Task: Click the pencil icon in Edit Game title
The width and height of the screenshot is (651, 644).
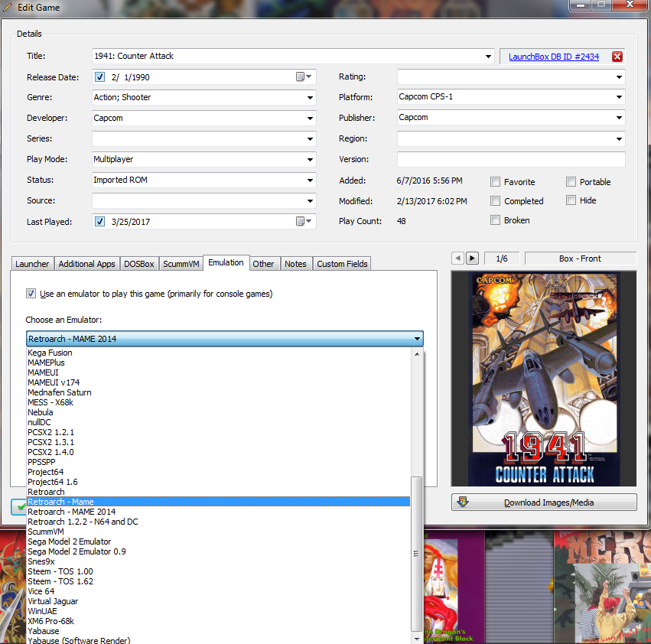Action: point(8,7)
